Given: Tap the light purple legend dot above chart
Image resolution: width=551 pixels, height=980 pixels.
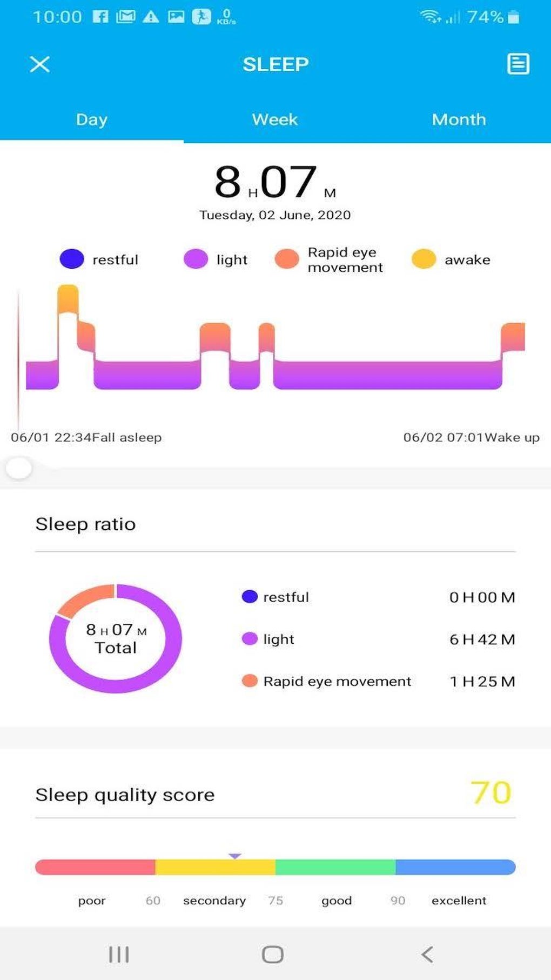Looking at the screenshot, I should [196, 259].
